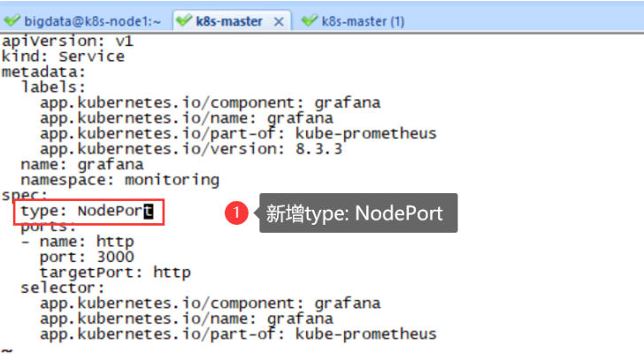644x354 pixels.
Task: Select the active k8s-master tab
Action: (229, 21)
